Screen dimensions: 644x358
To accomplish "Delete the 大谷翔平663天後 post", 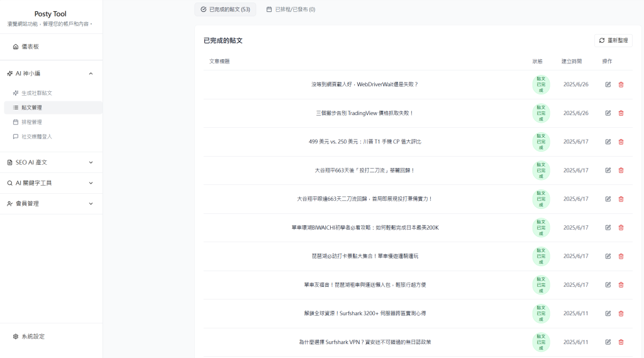I will click(621, 171).
